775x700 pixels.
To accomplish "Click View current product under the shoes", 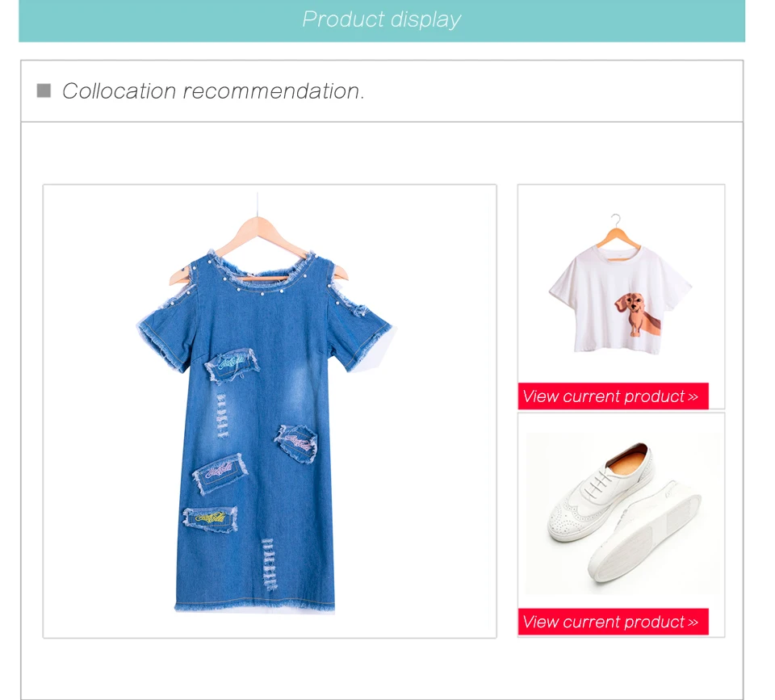I will 613,622.
